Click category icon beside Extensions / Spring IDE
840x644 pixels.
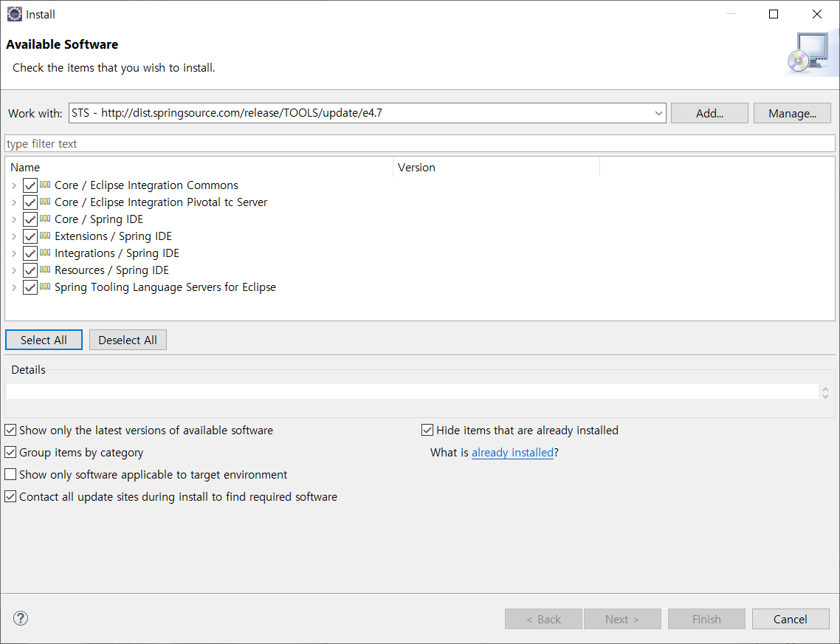[x=45, y=236]
